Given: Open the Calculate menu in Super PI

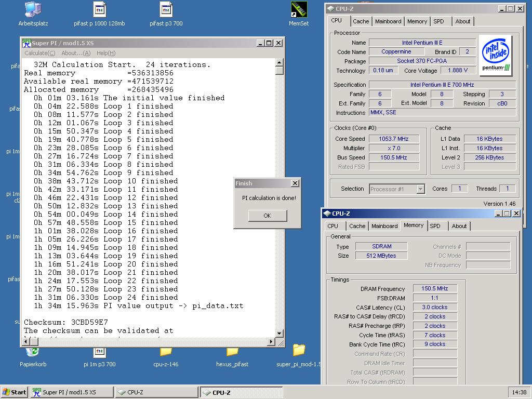Looking at the screenshot, I should point(39,53).
